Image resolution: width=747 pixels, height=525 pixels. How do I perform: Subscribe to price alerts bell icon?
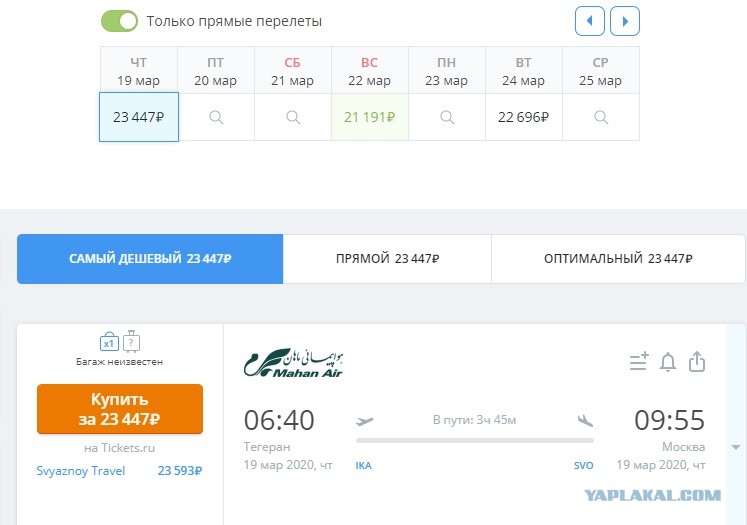coord(668,362)
